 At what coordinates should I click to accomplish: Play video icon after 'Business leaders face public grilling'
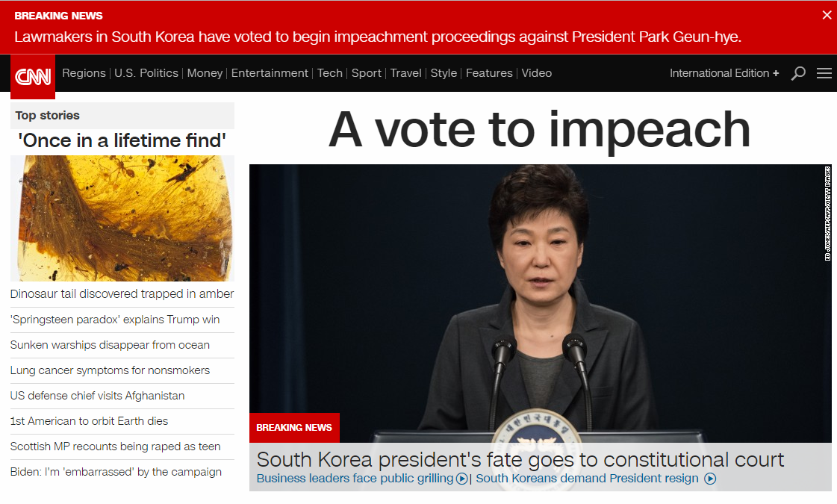coord(462,479)
